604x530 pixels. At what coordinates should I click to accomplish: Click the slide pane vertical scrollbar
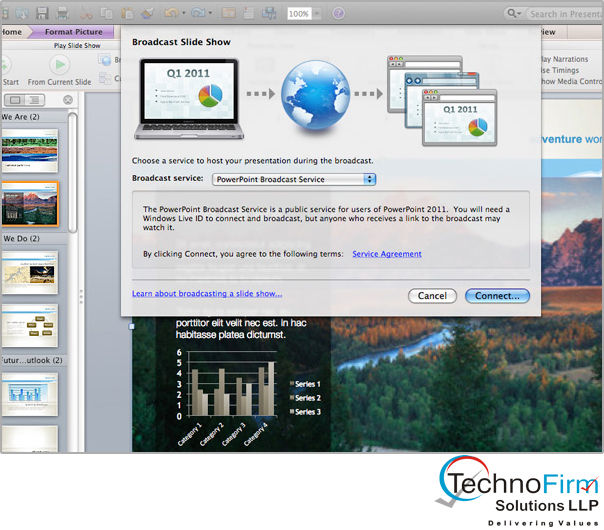[x=72, y=173]
